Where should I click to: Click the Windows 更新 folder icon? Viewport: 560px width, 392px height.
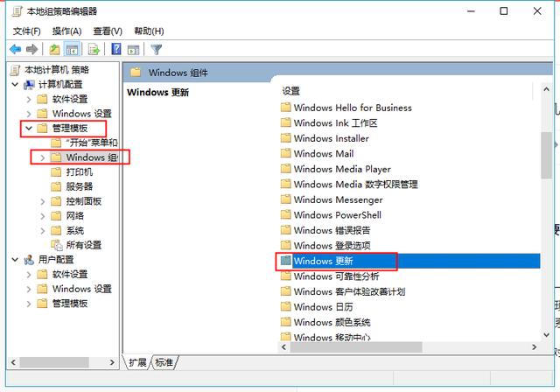point(286,261)
